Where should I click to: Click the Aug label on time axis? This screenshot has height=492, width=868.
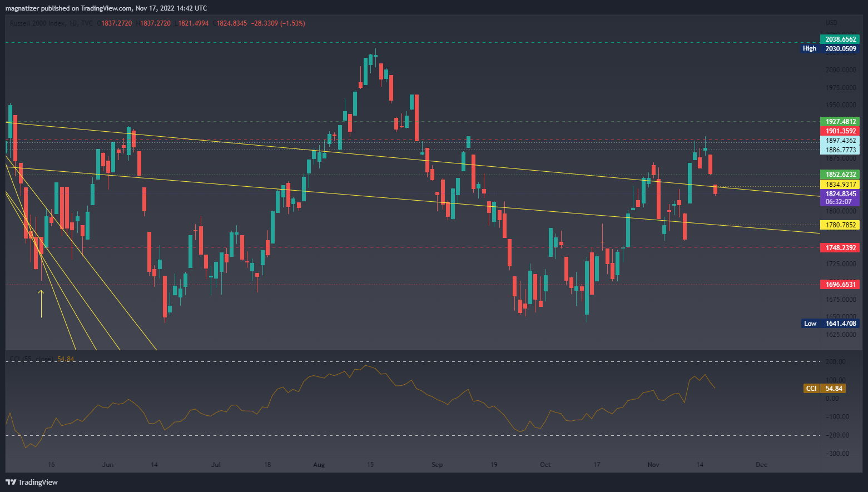(319, 465)
